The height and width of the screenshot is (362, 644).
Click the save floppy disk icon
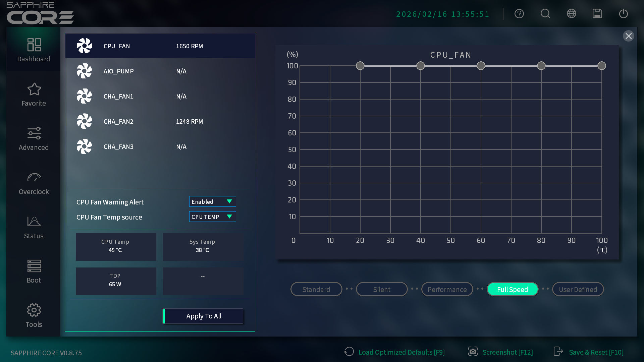tap(597, 14)
